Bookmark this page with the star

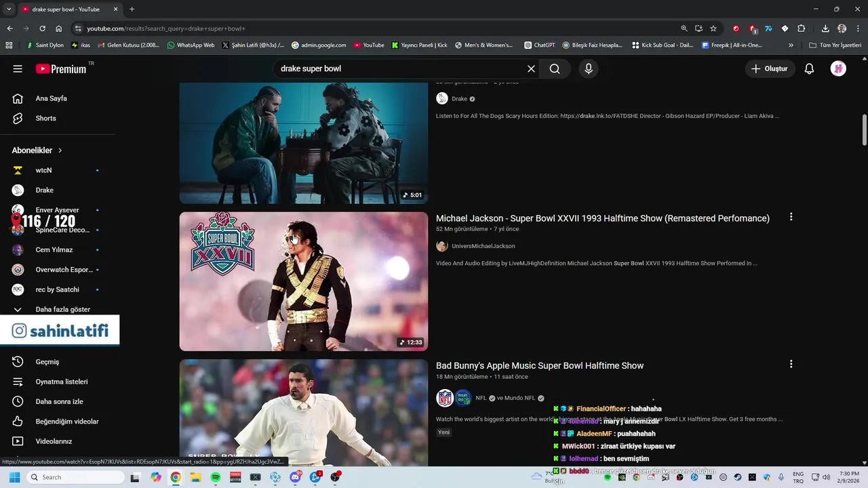coord(713,28)
